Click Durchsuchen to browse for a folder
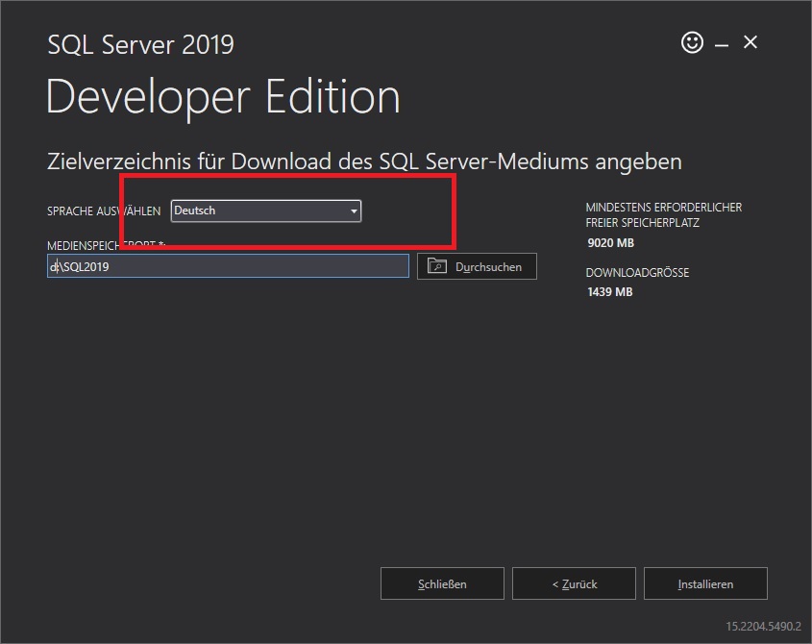812x644 pixels. [x=478, y=266]
